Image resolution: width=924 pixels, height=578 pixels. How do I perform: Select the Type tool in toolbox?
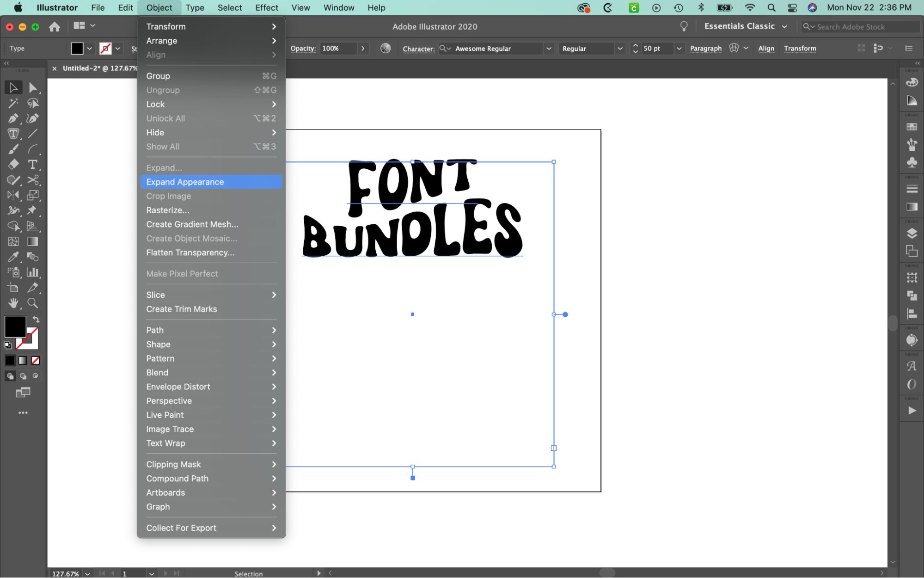(33, 164)
